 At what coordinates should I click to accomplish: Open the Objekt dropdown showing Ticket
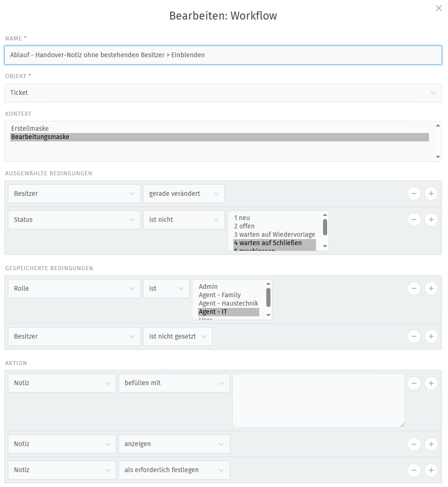pos(223,93)
